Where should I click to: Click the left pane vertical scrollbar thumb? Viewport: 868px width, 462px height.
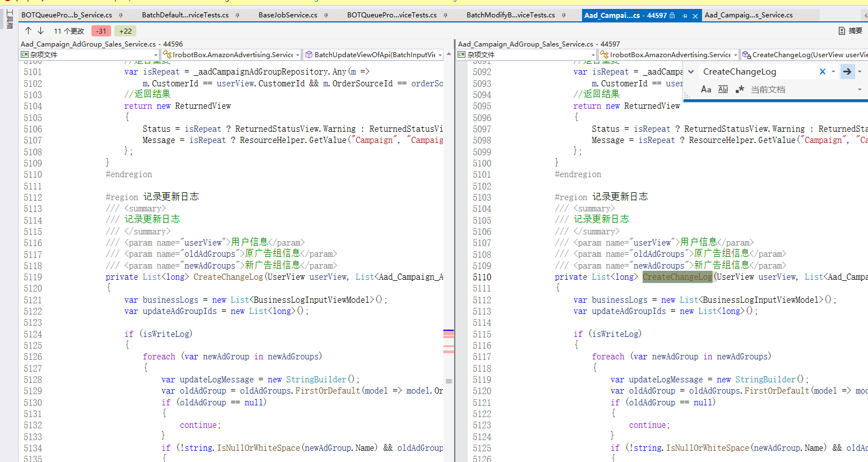coord(449,381)
